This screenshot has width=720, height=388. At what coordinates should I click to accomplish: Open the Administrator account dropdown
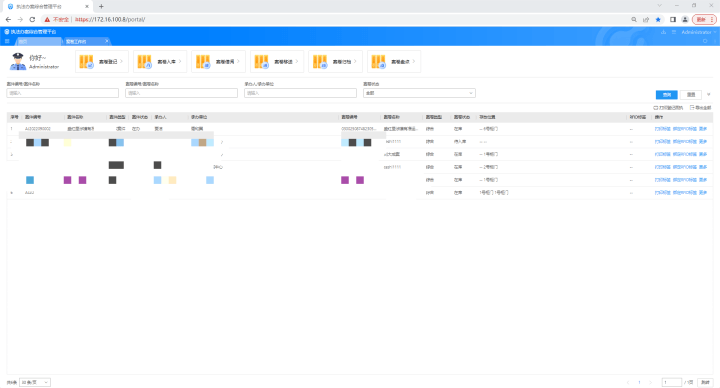(698, 32)
